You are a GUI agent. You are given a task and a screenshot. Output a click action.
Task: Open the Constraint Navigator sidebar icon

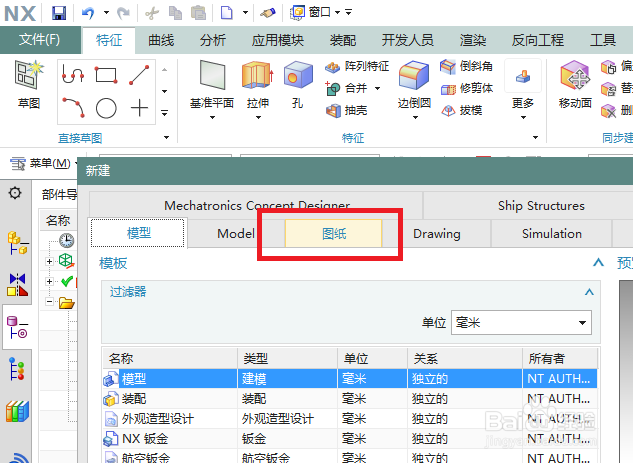point(18,284)
